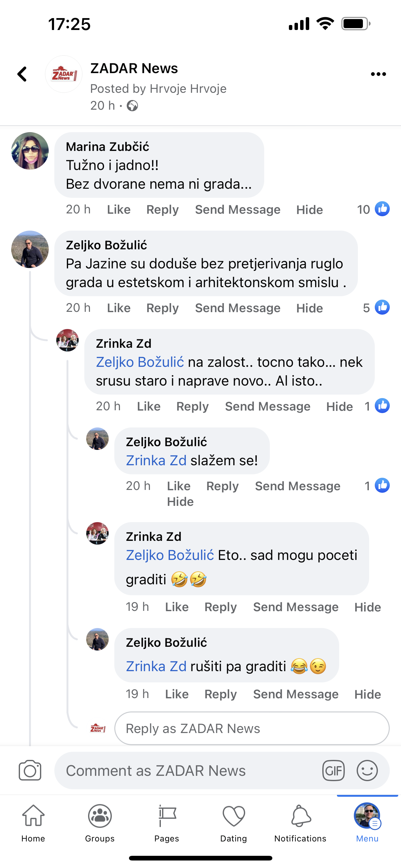The image size is (401, 868).
Task: Send Message to Zrinka Zd's first reply
Action: pos(268,407)
